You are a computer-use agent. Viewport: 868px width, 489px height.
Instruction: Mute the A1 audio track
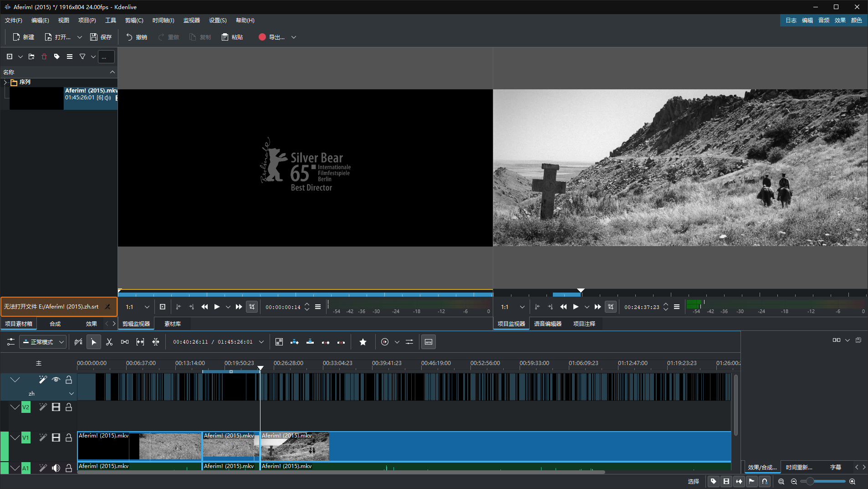56,468
